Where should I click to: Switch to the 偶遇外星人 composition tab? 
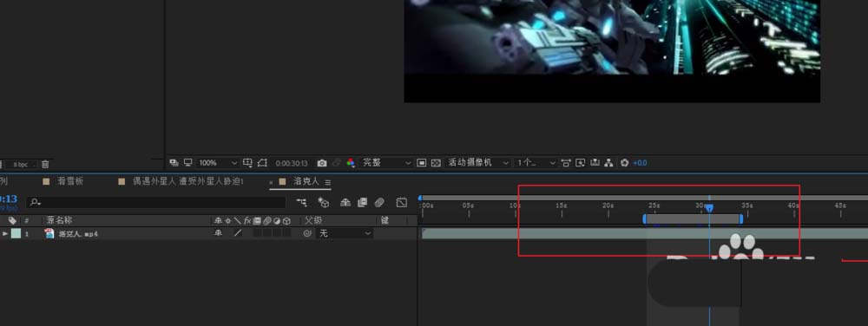tap(188, 181)
